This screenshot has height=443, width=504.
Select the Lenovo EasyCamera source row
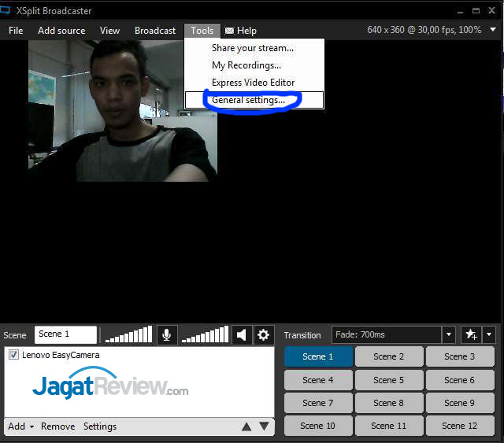pyautogui.click(x=139, y=355)
